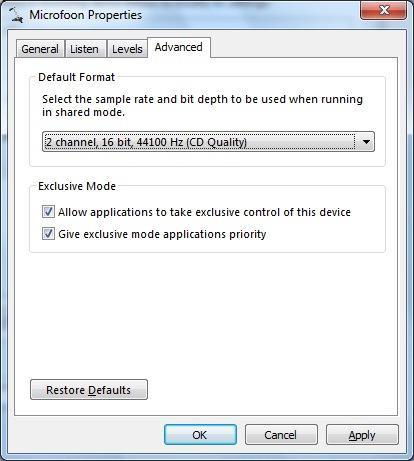Uncheck the 'Allow applications to take exclusive control' checkbox
The height and width of the screenshot is (461, 414).
click(48, 212)
